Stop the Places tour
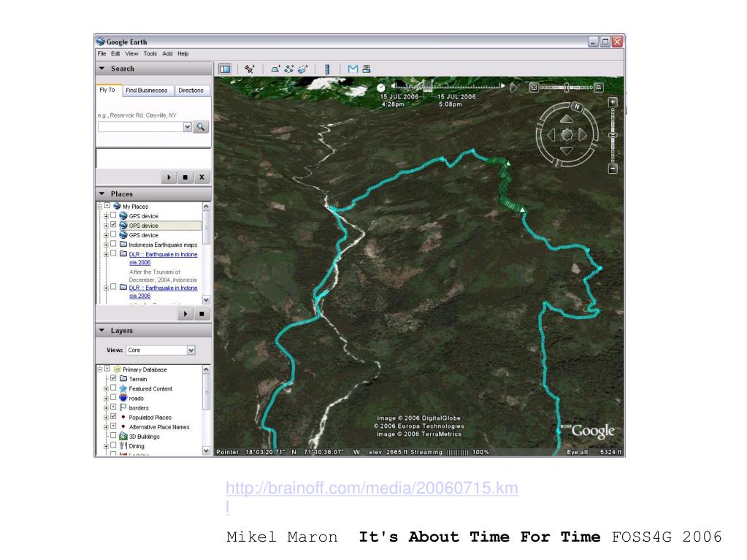The height and width of the screenshot is (560, 747). tap(202, 314)
